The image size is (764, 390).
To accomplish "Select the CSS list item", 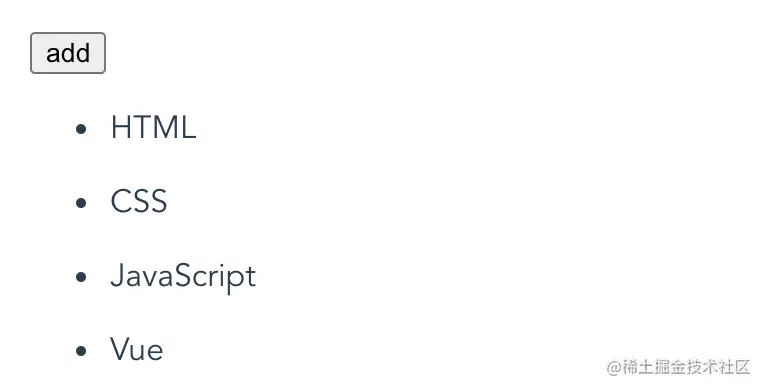I will (139, 201).
